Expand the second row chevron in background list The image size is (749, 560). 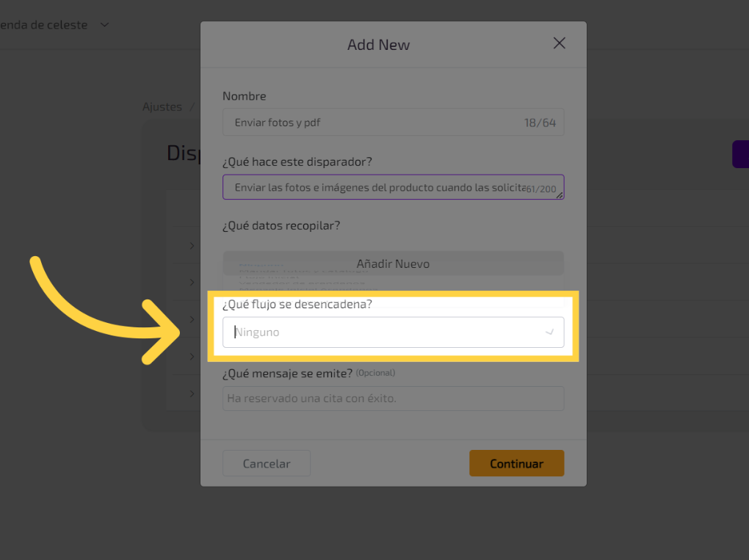[192, 283]
